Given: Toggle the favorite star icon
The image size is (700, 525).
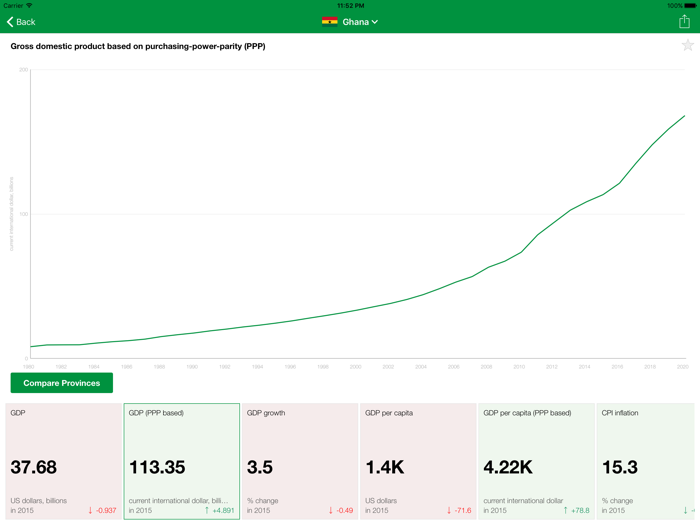Looking at the screenshot, I should (687, 45).
